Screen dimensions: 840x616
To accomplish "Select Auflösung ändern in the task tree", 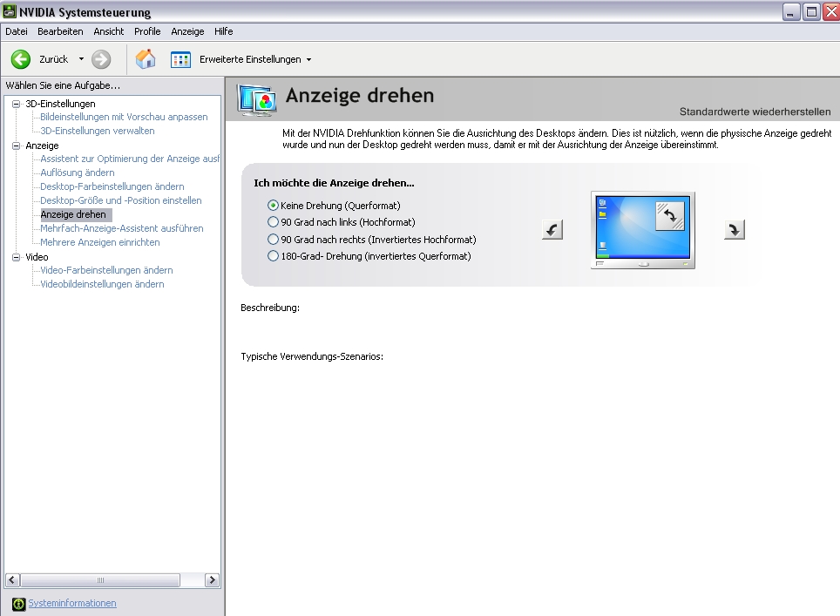I will (x=78, y=173).
